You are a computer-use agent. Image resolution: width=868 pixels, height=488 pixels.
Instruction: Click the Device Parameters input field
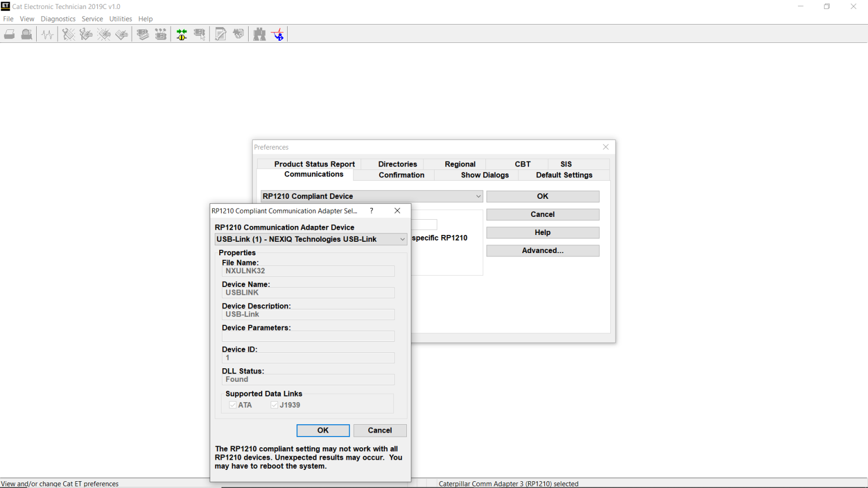(308, 335)
